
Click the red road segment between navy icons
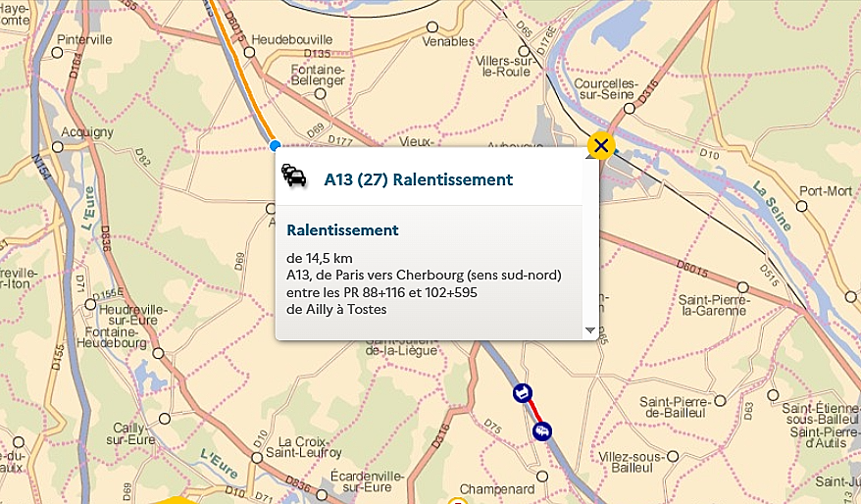pyautogui.click(x=532, y=412)
